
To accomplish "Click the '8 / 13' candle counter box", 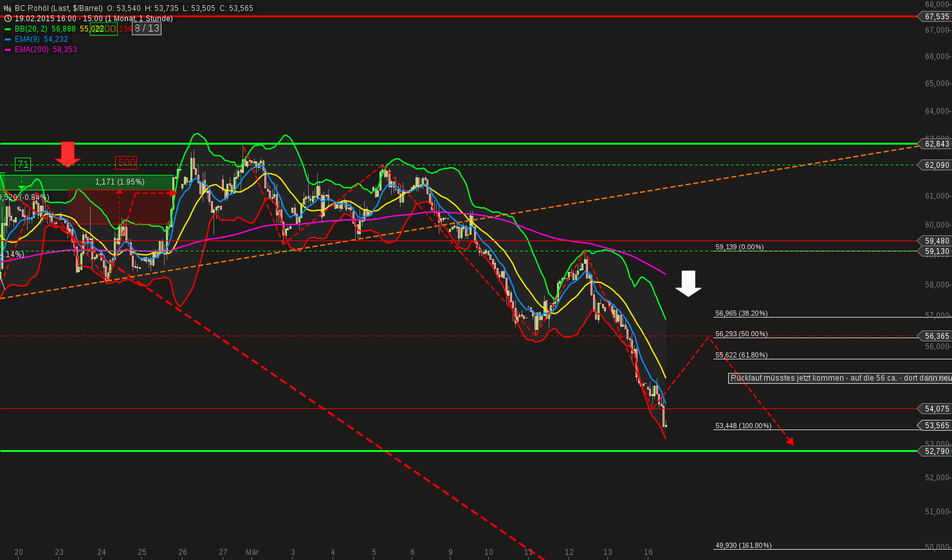I will tap(147, 28).
